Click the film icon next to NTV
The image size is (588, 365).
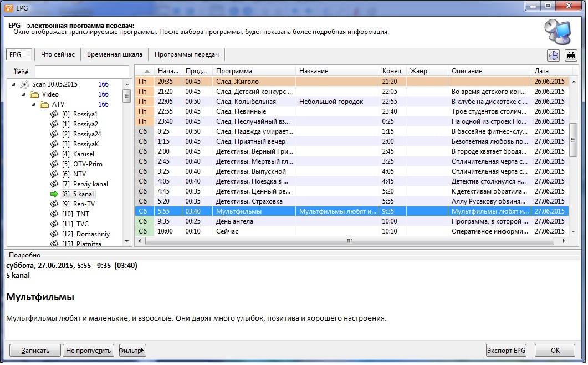[x=54, y=174]
